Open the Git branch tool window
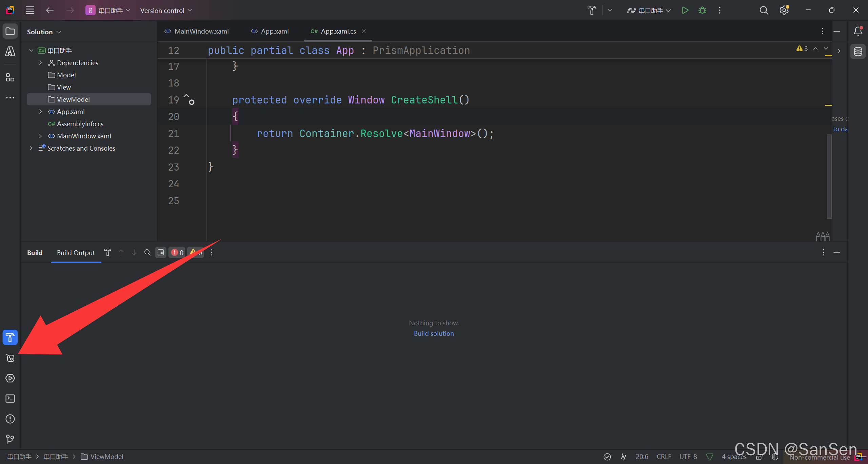The width and height of the screenshot is (868, 464). (x=10, y=439)
